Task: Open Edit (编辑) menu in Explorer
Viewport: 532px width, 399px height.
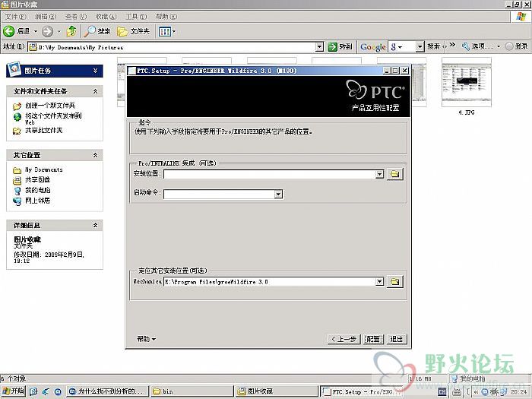Action: click(x=46, y=16)
